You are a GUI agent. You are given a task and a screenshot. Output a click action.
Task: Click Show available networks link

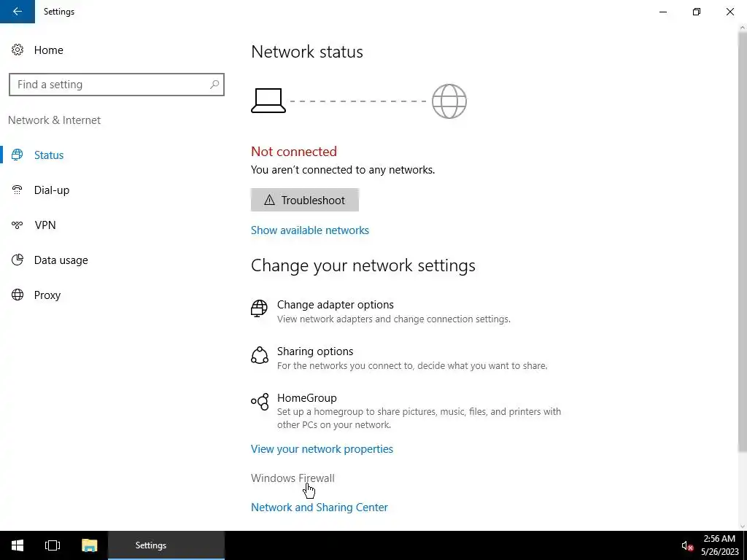(309, 230)
